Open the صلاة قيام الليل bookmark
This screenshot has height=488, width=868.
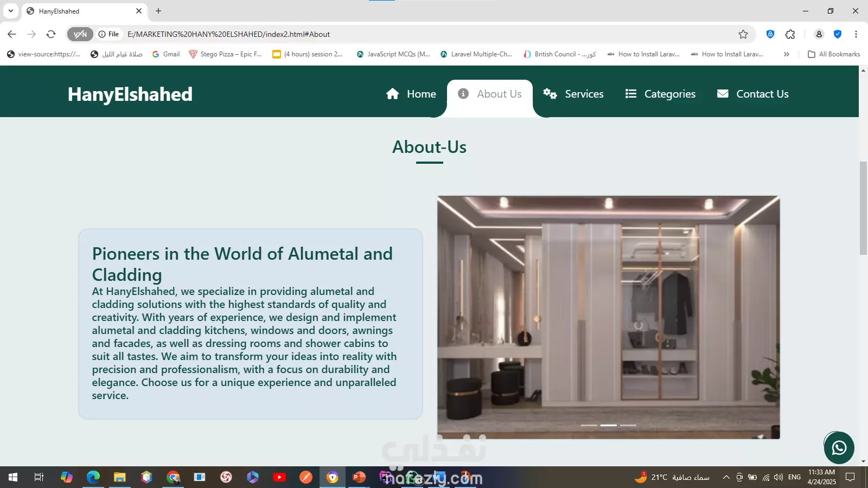point(117,54)
